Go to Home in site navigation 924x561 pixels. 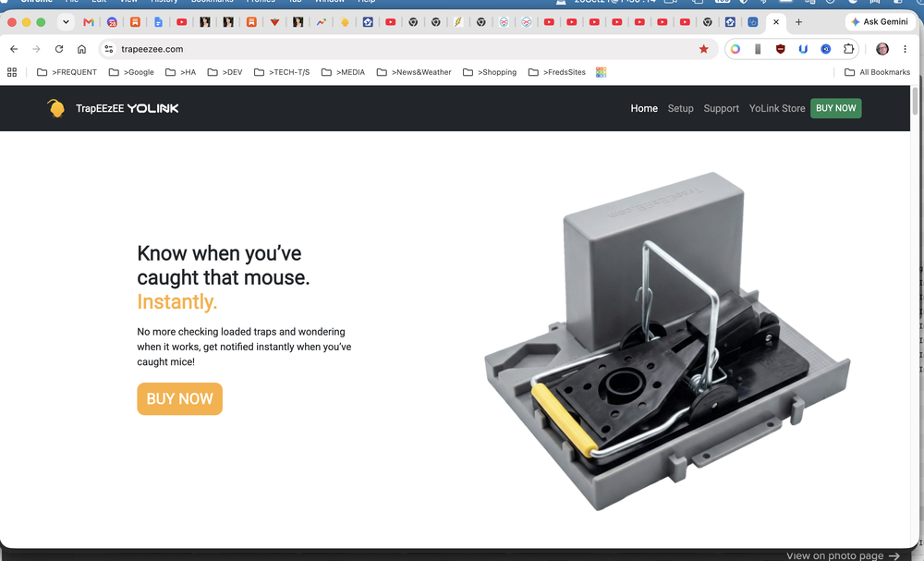pyautogui.click(x=644, y=108)
